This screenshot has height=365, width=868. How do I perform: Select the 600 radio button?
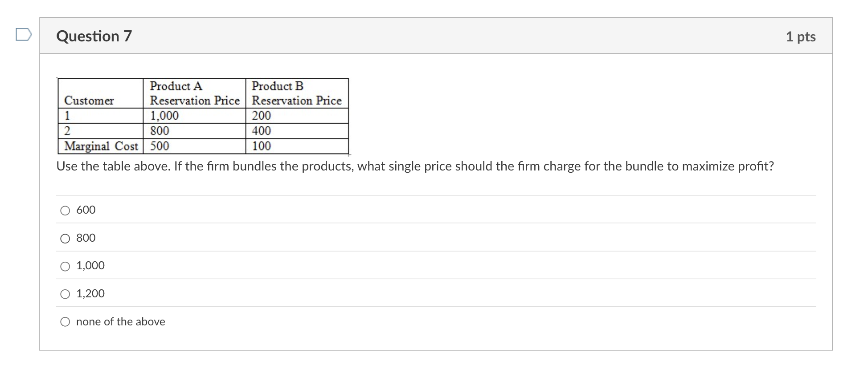(x=65, y=210)
